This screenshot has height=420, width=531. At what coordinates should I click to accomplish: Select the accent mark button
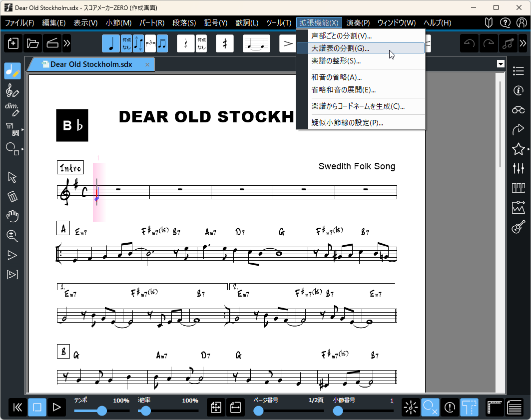point(288,43)
